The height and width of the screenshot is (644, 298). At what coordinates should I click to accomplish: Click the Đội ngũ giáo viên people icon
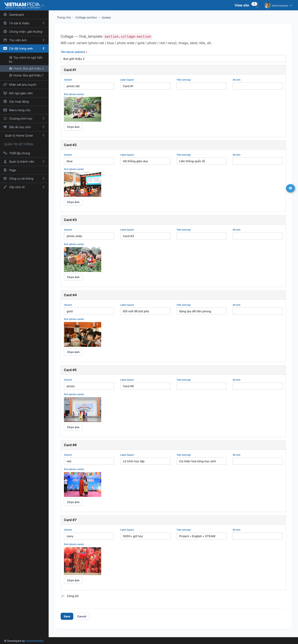click(5, 93)
